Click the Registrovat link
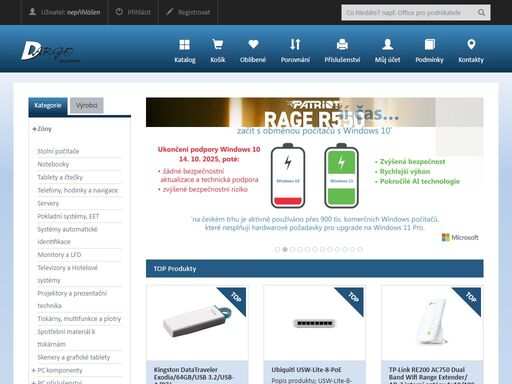Viewport: 512px width, 384px height. tap(188, 12)
